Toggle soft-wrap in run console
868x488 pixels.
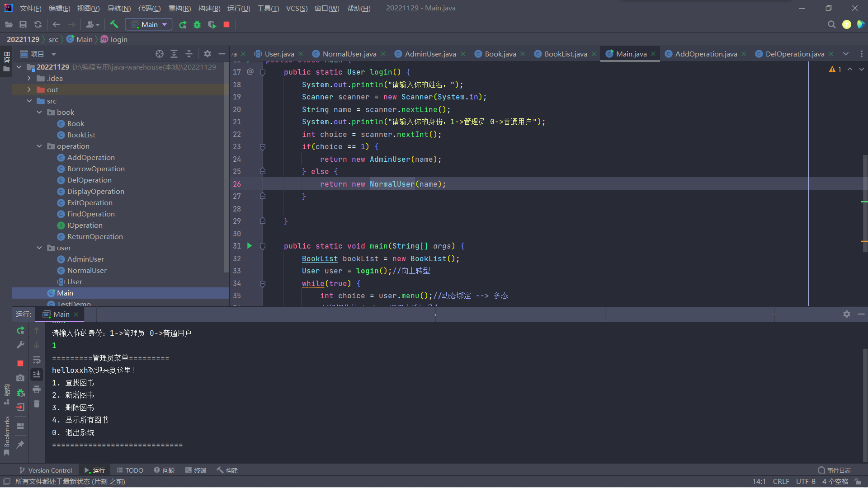37,360
